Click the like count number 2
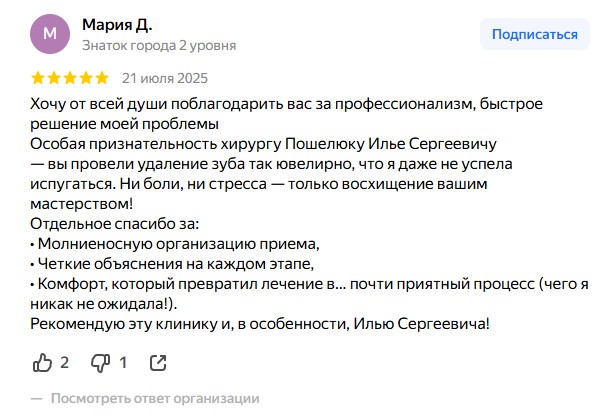Screen dimensions: 605x418 point(64,362)
